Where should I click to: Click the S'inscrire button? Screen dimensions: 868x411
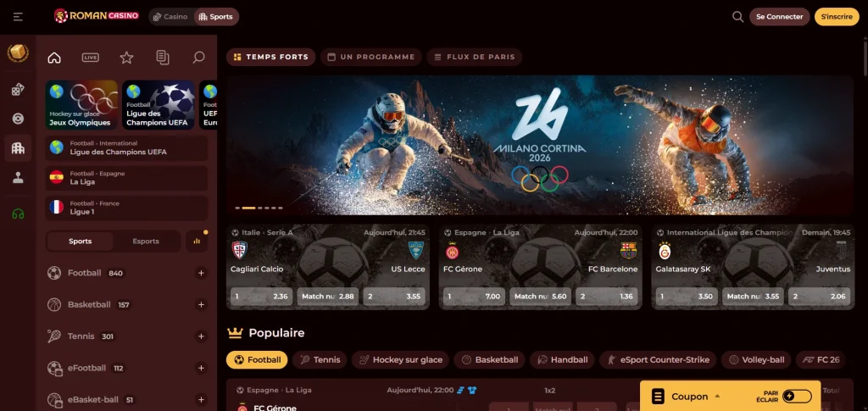(x=837, y=17)
